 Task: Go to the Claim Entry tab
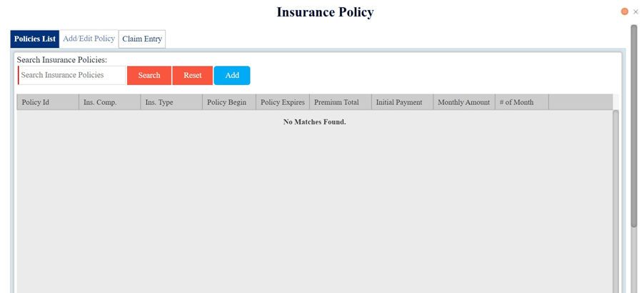142,39
